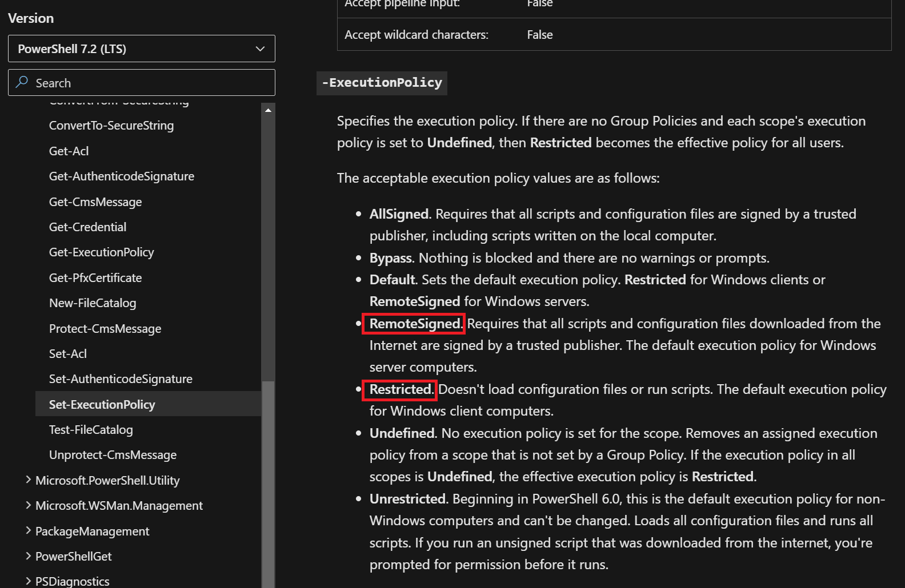This screenshot has height=588, width=905.
Task: Click the -ExecutionPolicy parameter heading
Action: (x=382, y=83)
